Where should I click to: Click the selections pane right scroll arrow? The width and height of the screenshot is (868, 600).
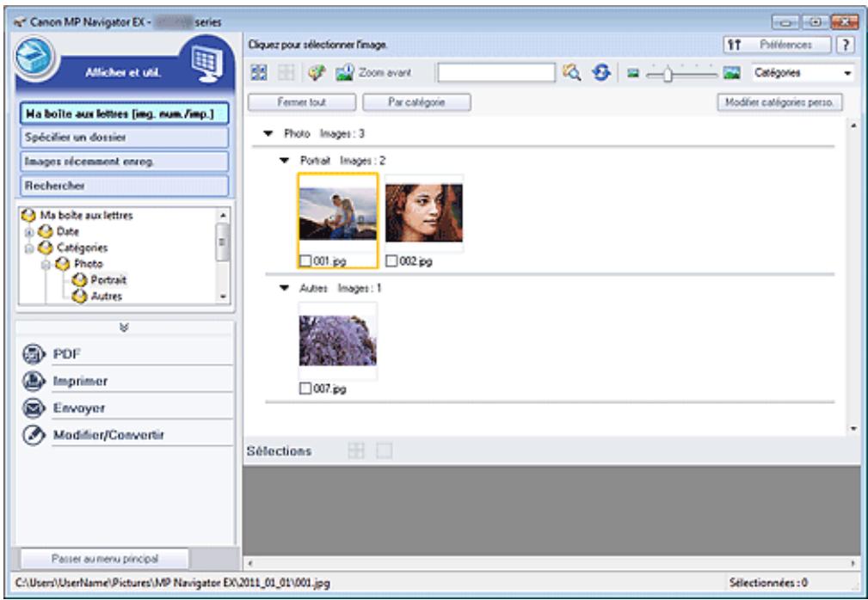853,564
